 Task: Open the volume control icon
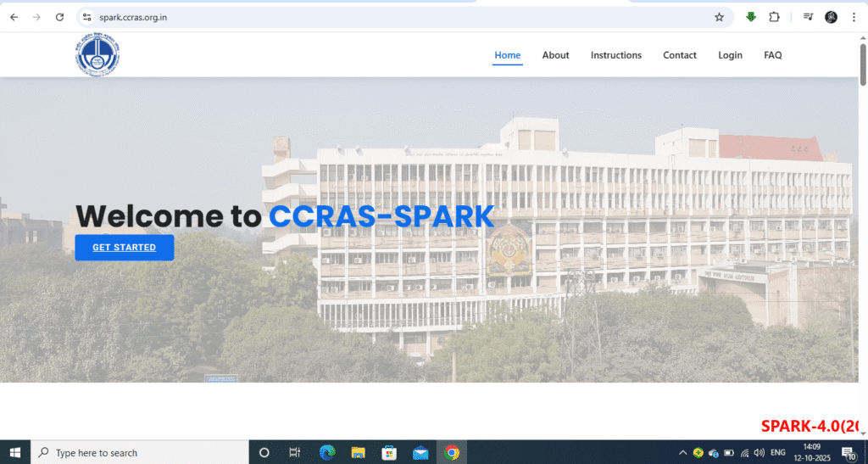click(x=759, y=452)
